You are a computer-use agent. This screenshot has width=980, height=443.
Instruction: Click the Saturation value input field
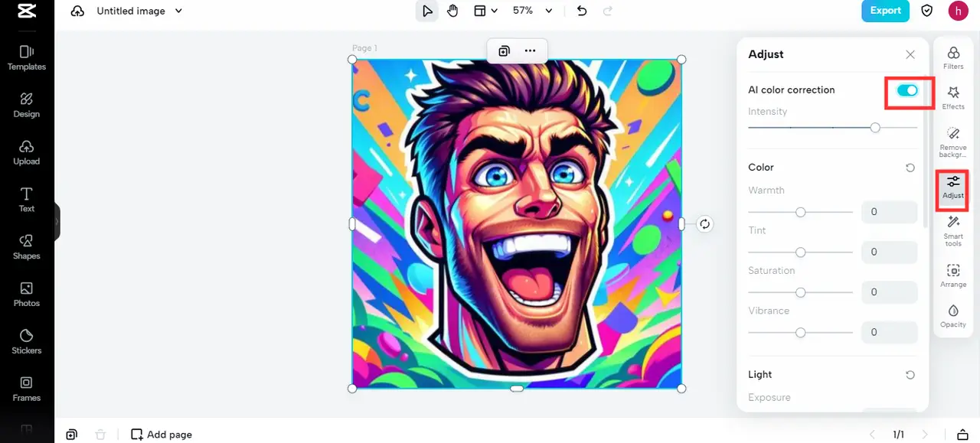pos(890,292)
